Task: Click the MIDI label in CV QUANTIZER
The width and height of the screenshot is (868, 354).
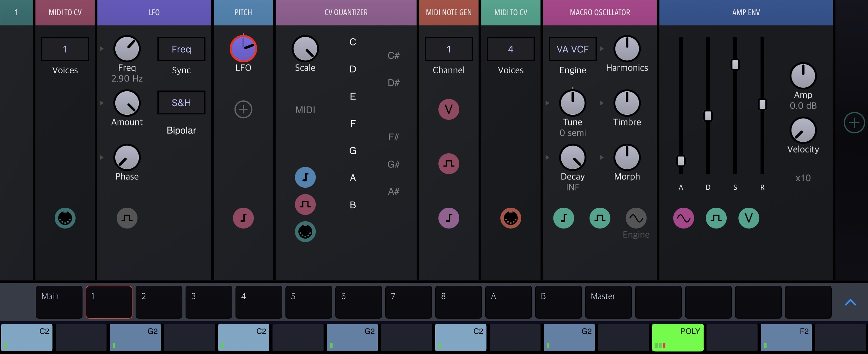Action: click(305, 110)
